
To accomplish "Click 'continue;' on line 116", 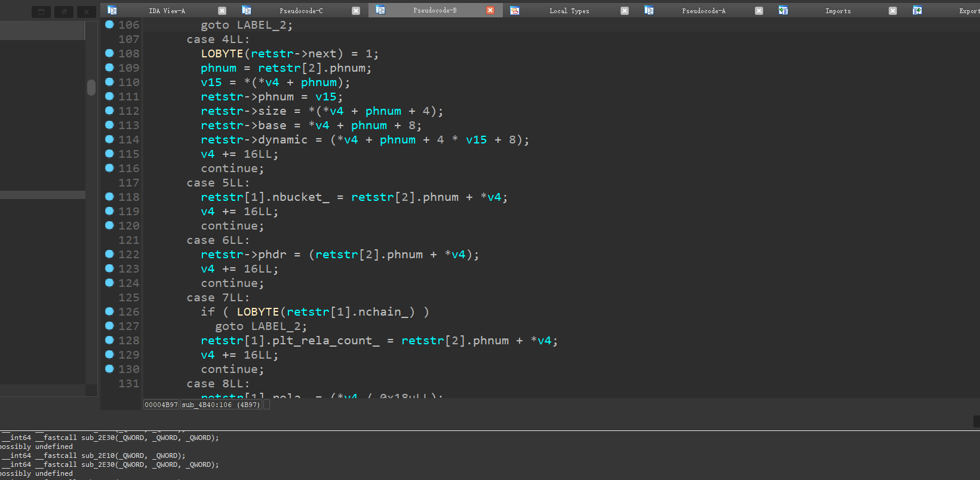I will point(232,169).
